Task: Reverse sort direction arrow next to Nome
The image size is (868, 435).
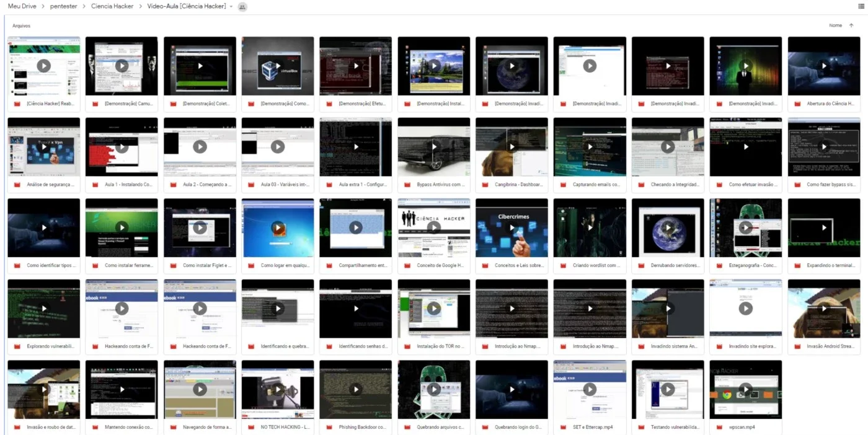Action: 851,25
